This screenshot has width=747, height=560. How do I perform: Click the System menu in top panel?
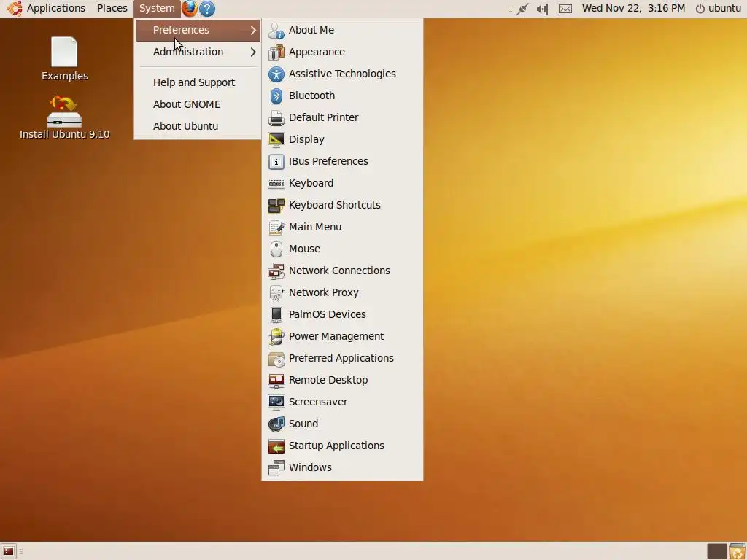click(157, 8)
